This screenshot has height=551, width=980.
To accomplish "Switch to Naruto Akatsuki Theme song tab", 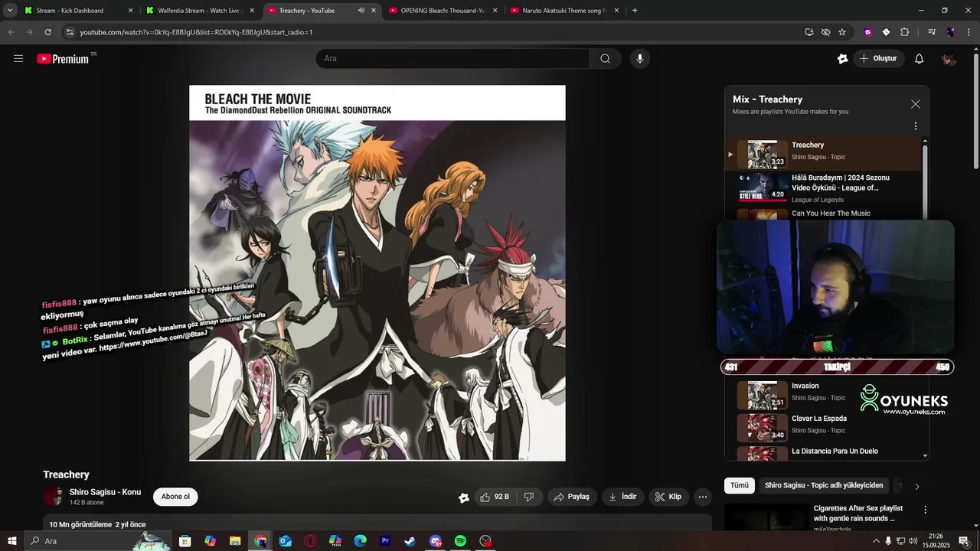I will pyautogui.click(x=565, y=11).
